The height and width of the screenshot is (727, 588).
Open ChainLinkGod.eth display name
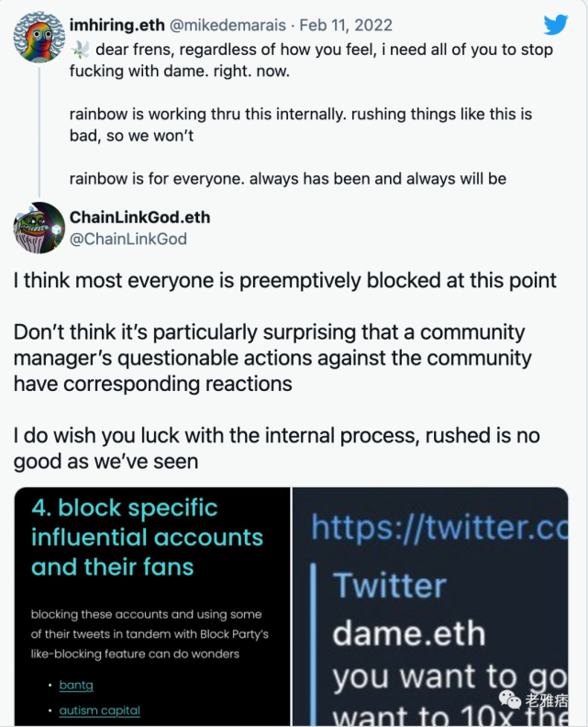139,217
